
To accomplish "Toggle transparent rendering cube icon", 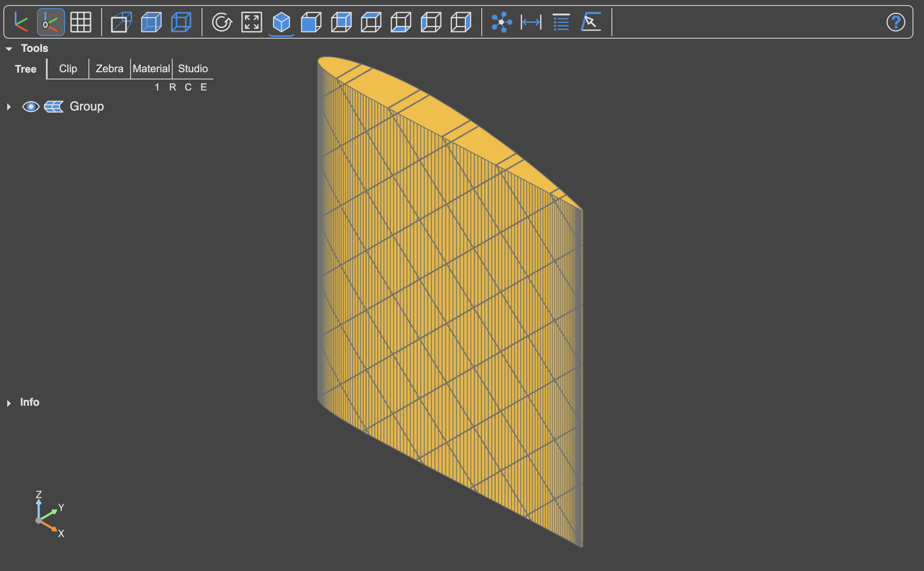I will tap(151, 22).
